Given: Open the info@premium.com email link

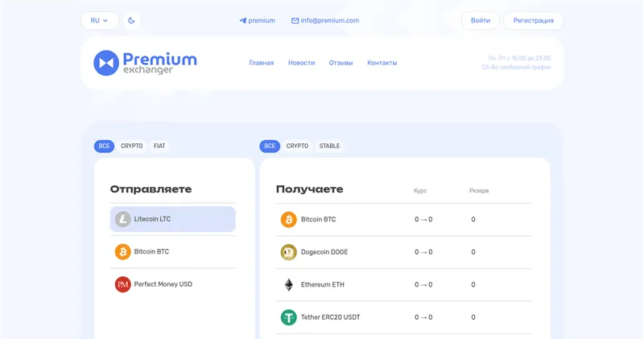Looking at the screenshot, I should pos(330,21).
